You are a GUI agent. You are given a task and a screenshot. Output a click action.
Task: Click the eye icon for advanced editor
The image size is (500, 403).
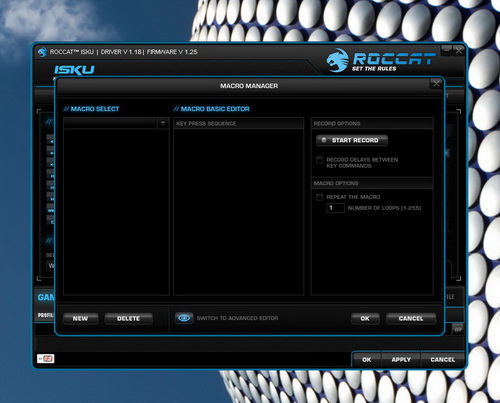tap(184, 318)
